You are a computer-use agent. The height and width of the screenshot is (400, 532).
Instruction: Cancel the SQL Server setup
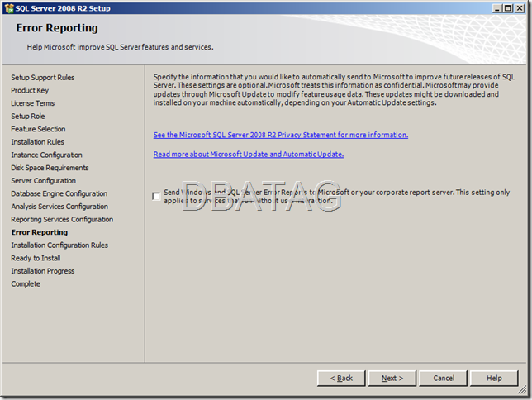(443, 378)
